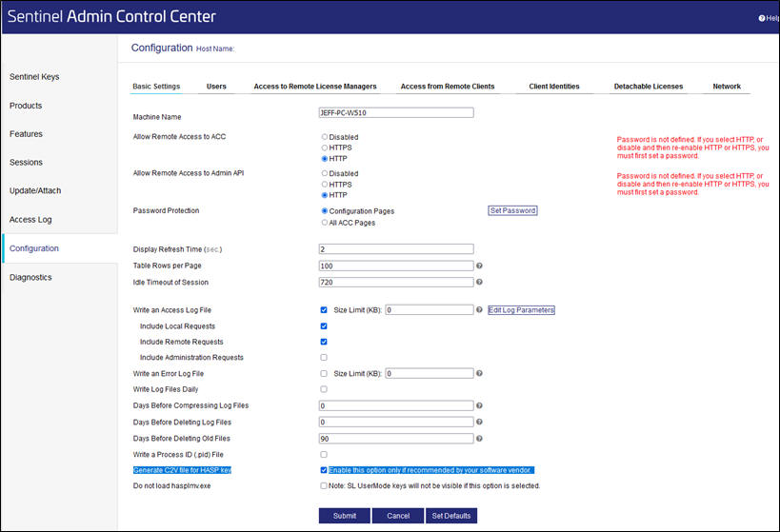This screenshot has height=532, width=780.
Task: Click the Set Password button
Action: 512,211
